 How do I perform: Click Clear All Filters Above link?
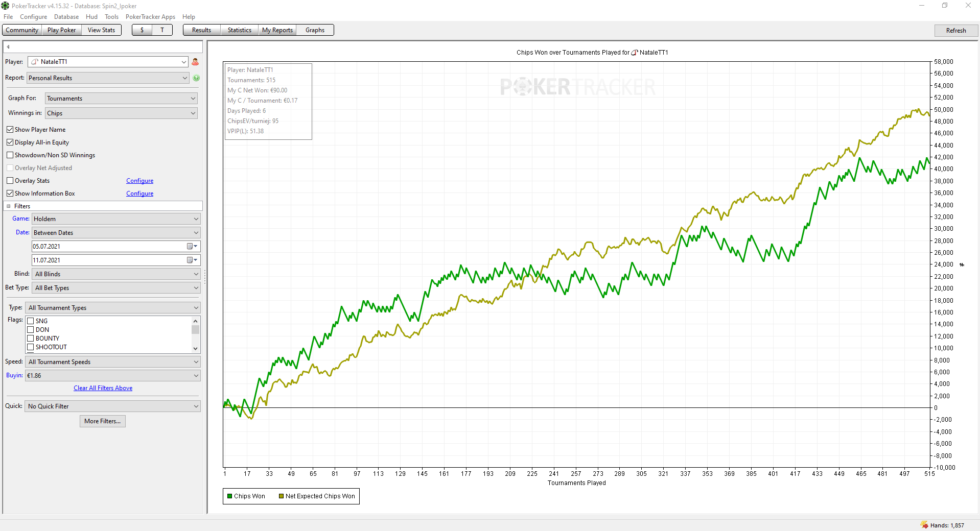tap(103, 388)
